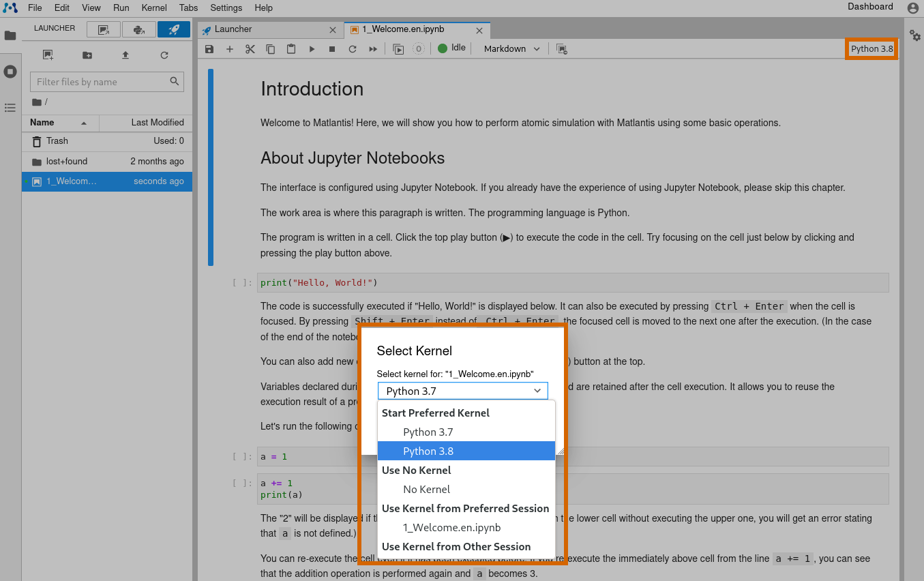Close the 1_Welcome.en.ipynb tab
924x581 pixels.
click(479, 30)
